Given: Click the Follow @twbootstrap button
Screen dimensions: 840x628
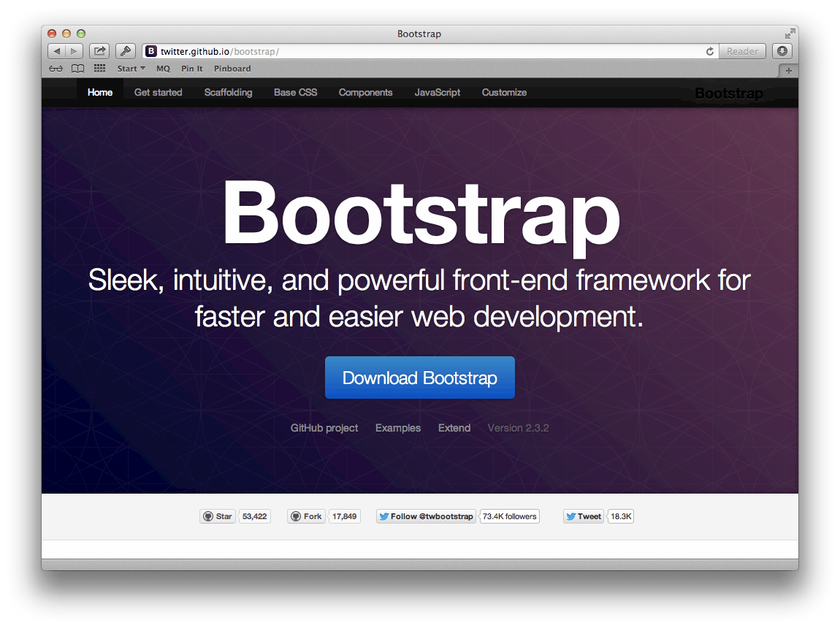Looking at the screenshot, I should (x=426, y=516).
